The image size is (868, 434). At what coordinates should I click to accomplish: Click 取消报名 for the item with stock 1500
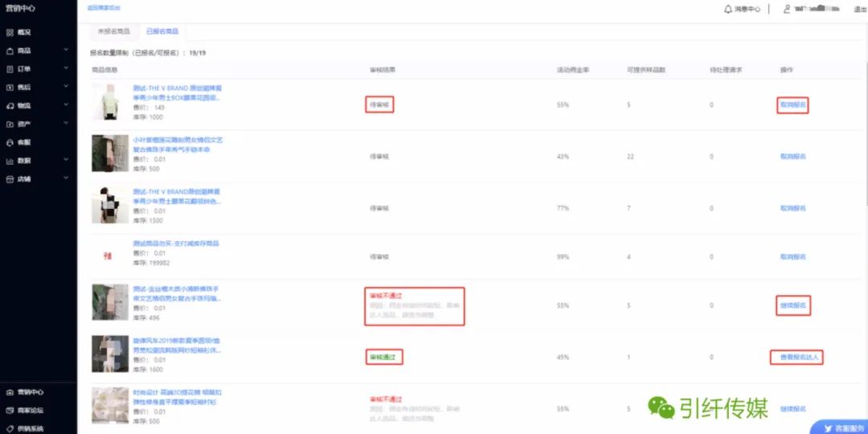[x=792, y=209]
